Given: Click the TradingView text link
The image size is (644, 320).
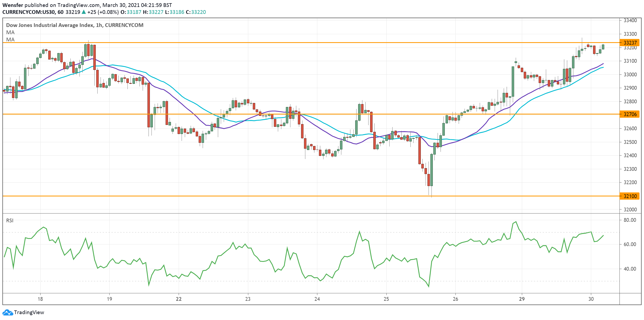Looking at the screenshot, I should click(29, 312).
